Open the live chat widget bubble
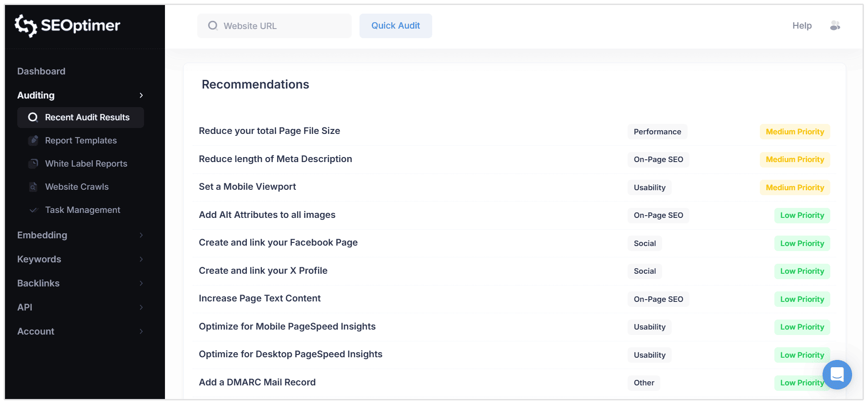 837,374
